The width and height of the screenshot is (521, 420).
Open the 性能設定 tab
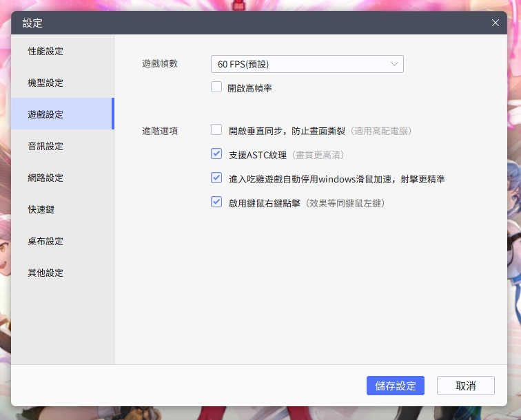45,52
